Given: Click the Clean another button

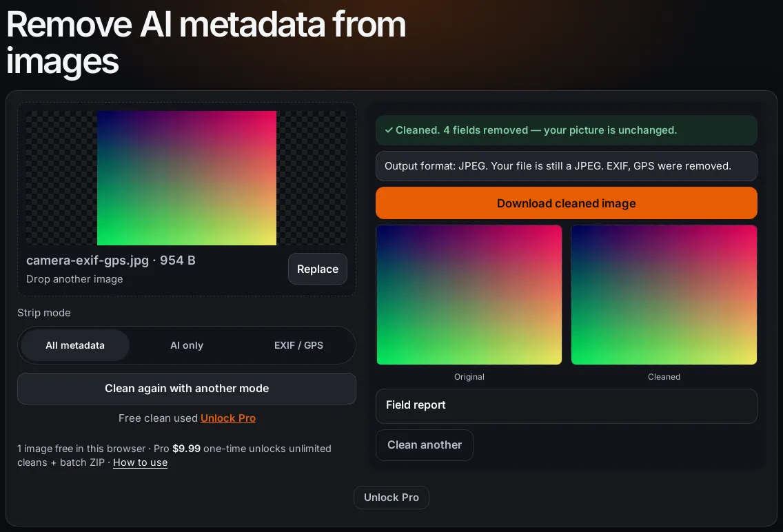Looking at the screenshot, I should click(425, 444).
